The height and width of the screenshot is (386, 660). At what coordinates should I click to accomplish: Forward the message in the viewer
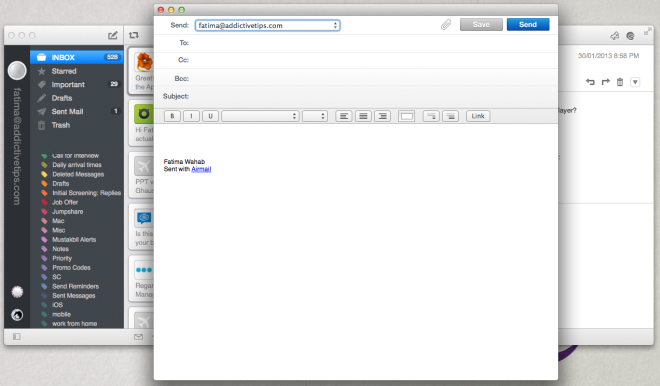click(x=605, y=82)
